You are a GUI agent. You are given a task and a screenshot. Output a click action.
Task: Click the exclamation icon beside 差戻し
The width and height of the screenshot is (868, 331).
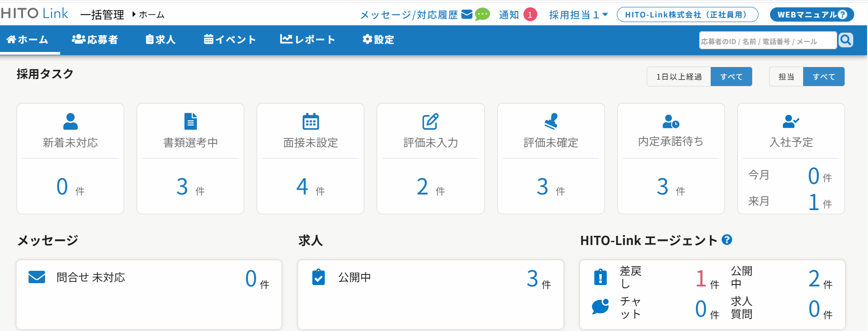600,277
